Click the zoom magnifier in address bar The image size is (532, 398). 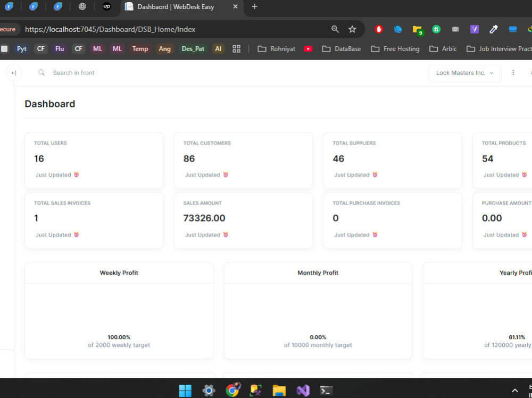(x=335, y=30)
